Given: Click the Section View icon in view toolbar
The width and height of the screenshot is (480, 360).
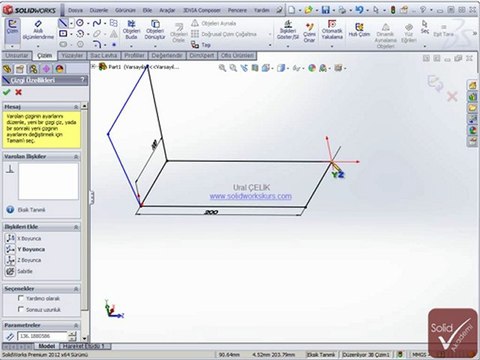Looking at the screenshot, I should coord(255,68).
